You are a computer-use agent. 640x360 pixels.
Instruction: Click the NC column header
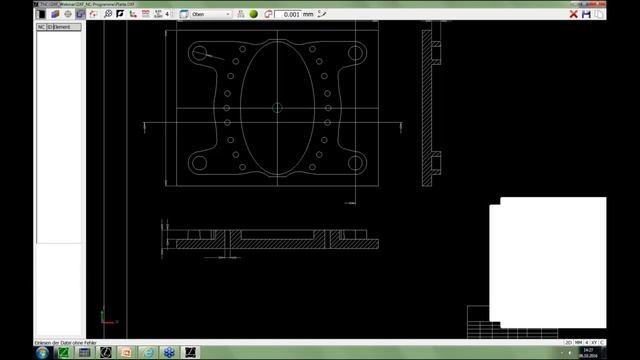pos(41,27)
